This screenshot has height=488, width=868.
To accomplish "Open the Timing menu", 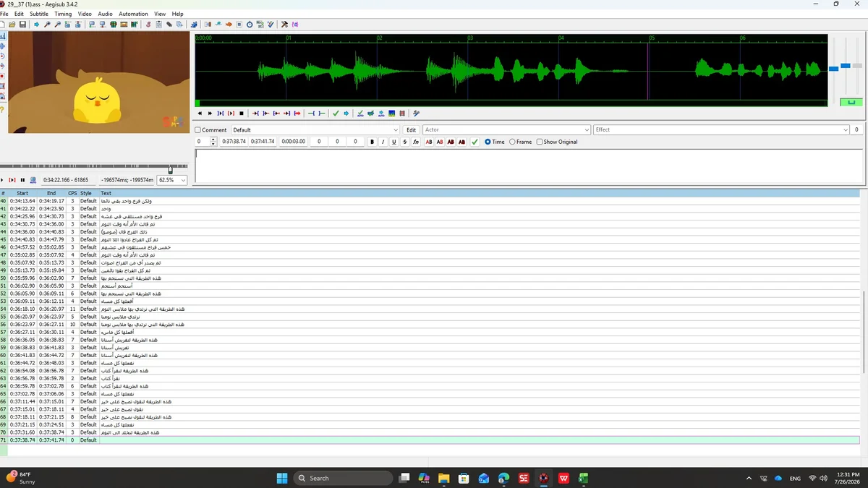I will (63, 14).
